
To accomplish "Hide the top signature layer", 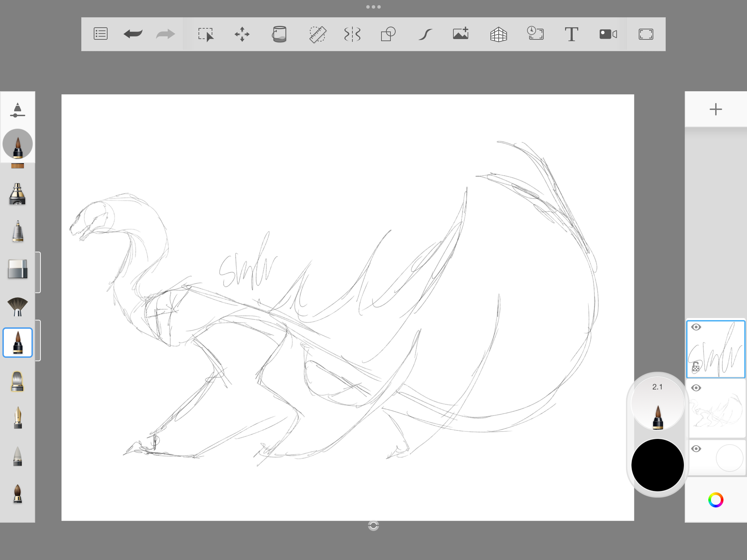I will 696,327.
